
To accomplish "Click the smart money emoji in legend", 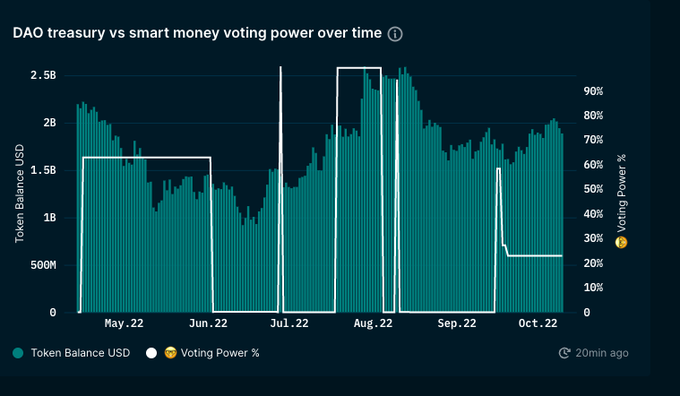I will coord(170,353).
